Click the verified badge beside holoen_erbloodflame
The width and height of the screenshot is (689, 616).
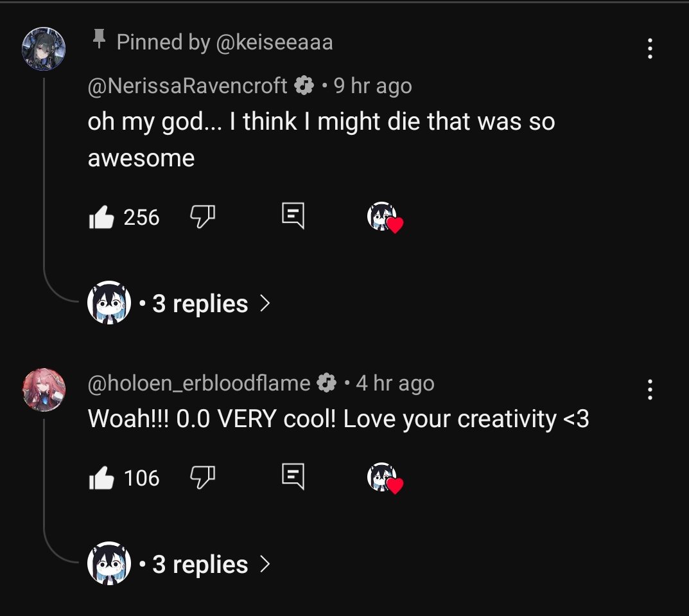pos(327,383)
